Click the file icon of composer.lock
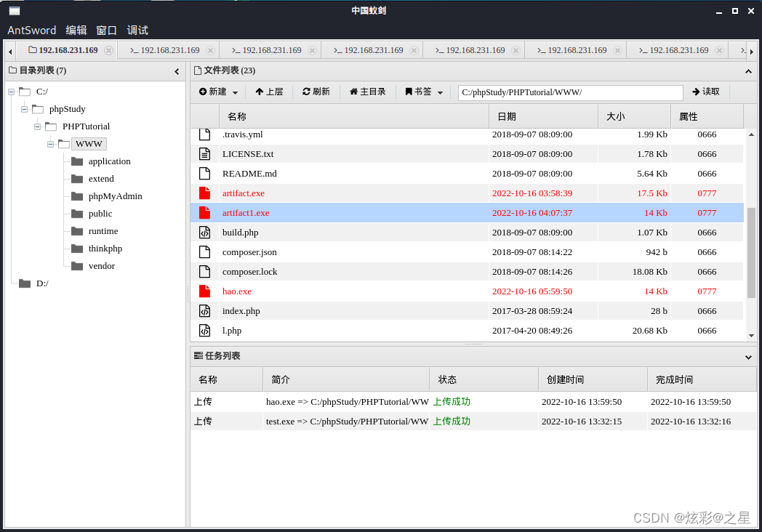Image resolution: width=762 pixels, height=532 pixels. coord(204,272)
